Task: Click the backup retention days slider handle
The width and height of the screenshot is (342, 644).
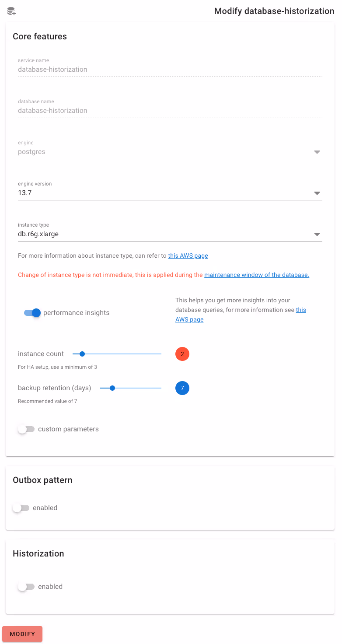Action: pos(112,388)
